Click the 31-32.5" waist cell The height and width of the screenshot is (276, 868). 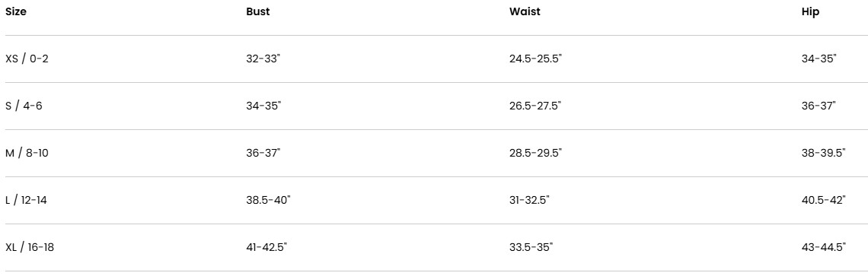click(529, 200)
